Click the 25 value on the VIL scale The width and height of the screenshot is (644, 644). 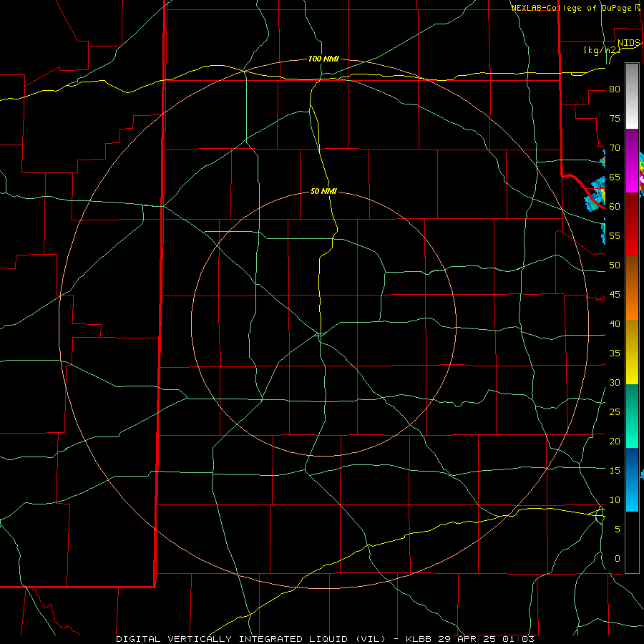click(615, 412)
